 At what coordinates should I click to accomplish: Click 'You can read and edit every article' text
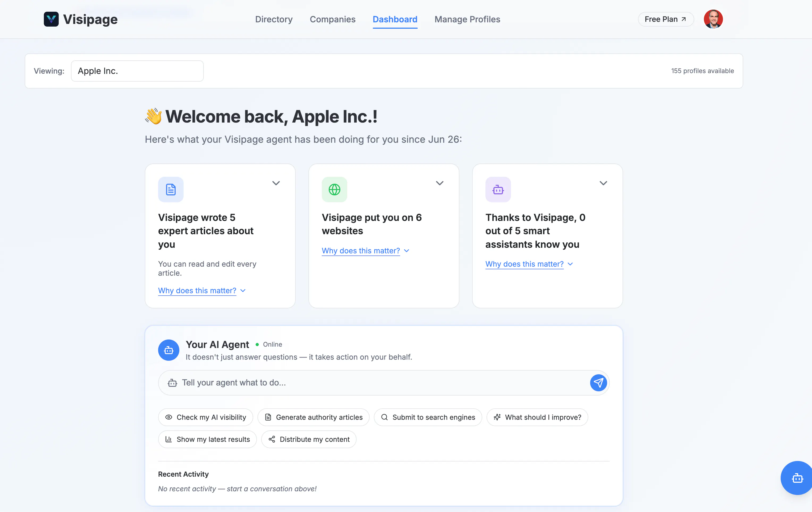[x=207, y=268]
